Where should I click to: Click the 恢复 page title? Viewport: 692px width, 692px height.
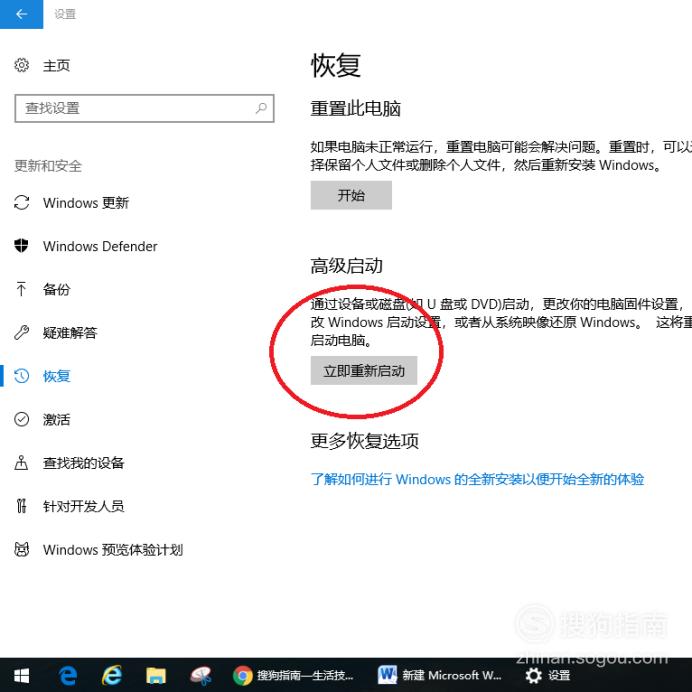pos(336,65)
